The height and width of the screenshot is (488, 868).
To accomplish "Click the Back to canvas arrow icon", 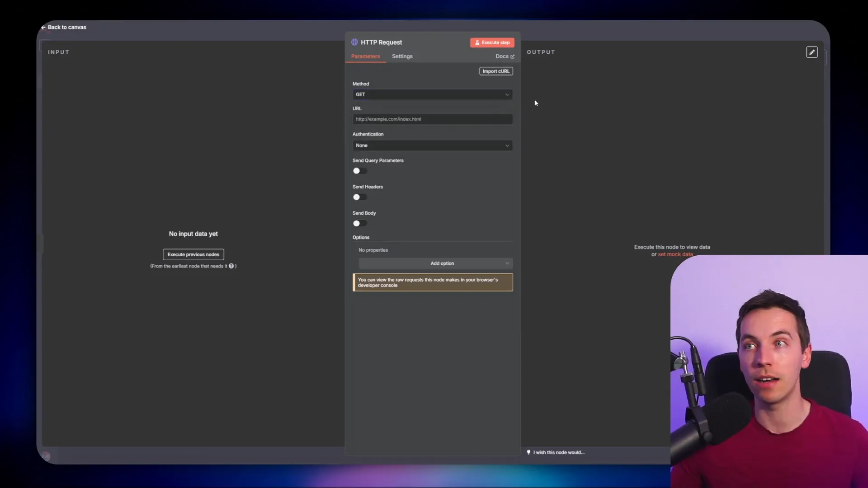I will 43,28.
